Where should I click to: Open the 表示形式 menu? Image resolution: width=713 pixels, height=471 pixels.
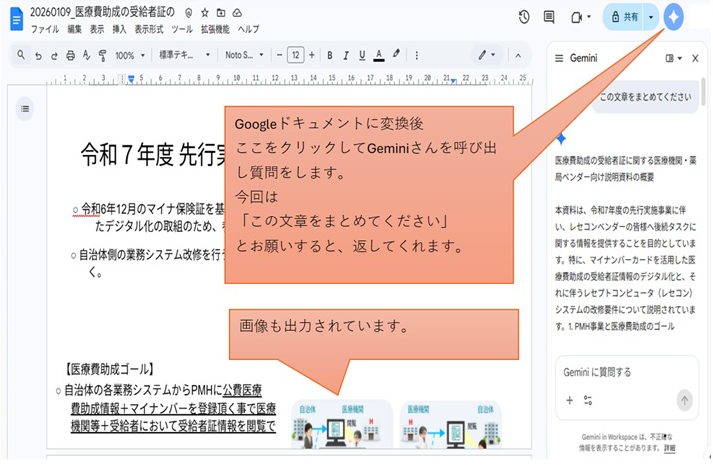tap(149, 29)
